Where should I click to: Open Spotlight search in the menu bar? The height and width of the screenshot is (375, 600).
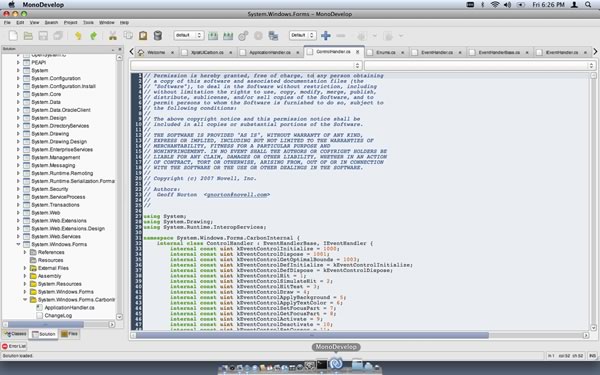pyautogui.click(x=588, y=5)
